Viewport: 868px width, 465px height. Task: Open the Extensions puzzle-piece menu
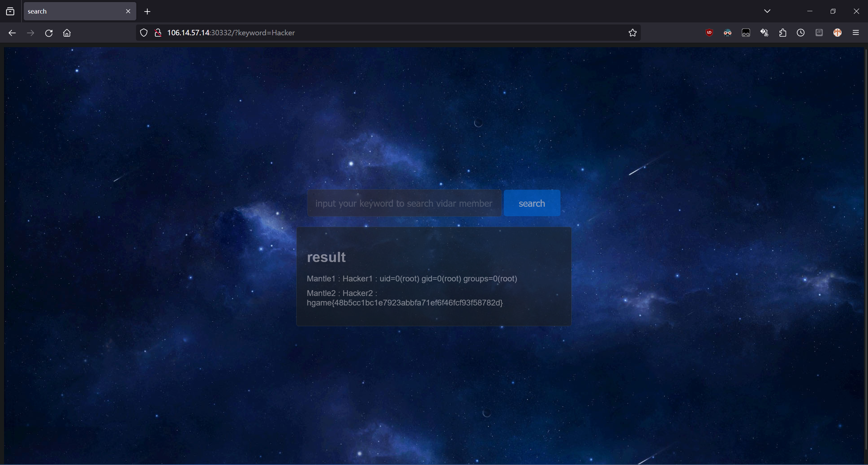783,33
